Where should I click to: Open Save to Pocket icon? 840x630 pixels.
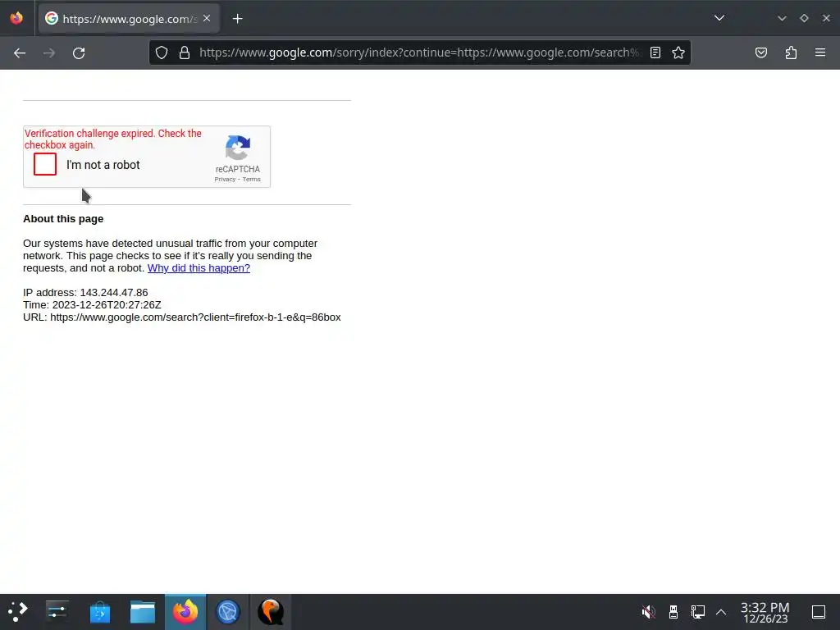click(760, 52)
